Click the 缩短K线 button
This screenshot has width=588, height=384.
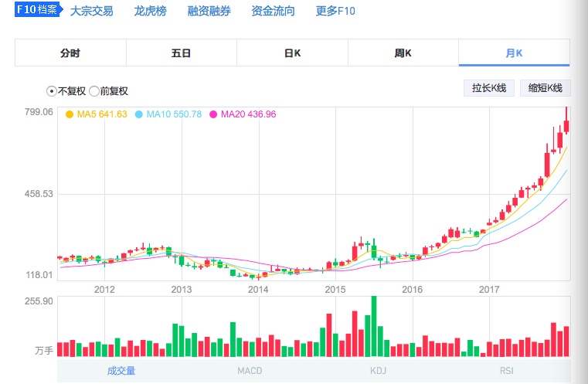click(x=545, y=88)
